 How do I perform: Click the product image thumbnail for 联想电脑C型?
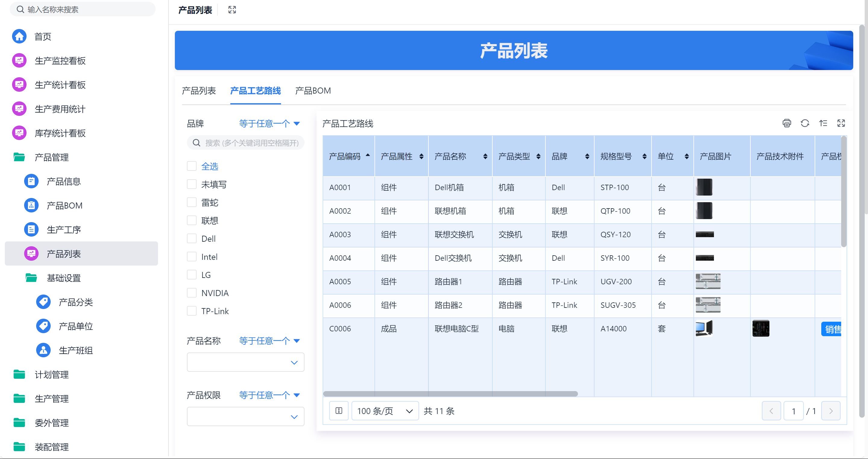coord(704,328)
